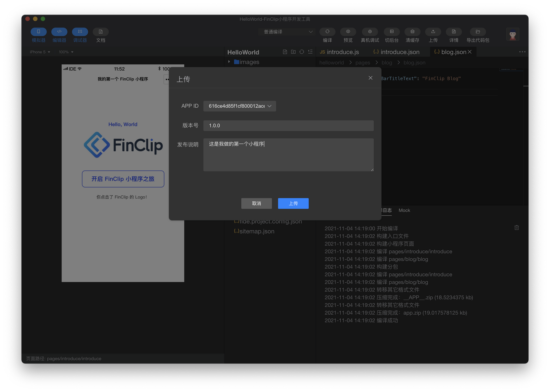Open the 详情 details icon
The image size is (550, 392).
click(454, 32)
